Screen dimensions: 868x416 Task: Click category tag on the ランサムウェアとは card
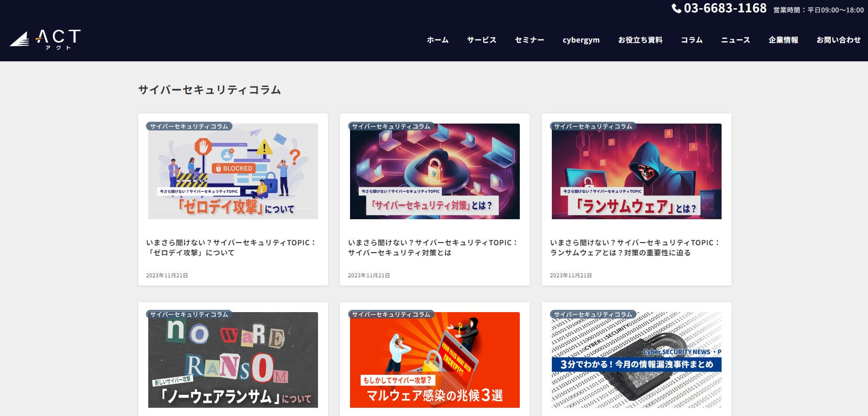(x=593, y=126)
